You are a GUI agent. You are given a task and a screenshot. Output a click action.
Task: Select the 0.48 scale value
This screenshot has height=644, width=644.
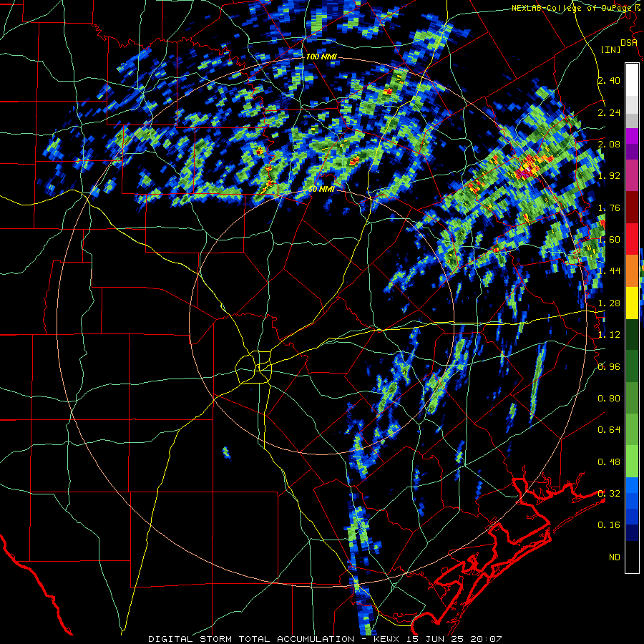(609, 462)
